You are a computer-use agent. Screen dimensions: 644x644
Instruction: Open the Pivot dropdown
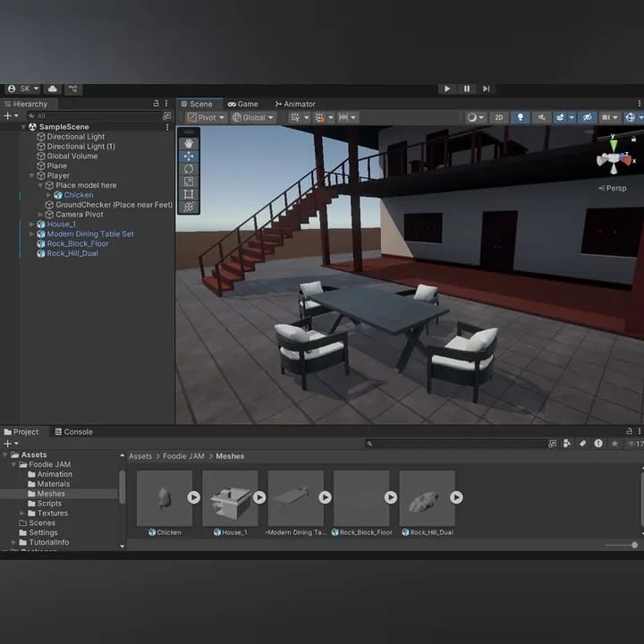(206, 117)
